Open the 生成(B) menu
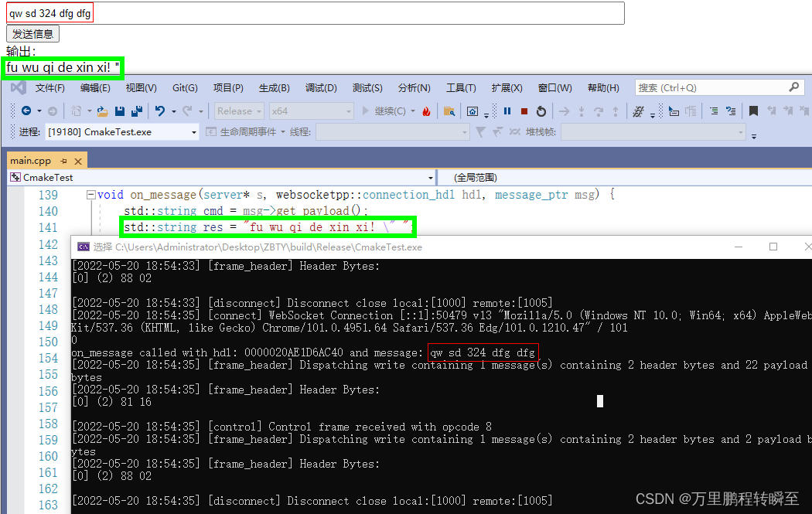812x514 pixels. (274, 87)
